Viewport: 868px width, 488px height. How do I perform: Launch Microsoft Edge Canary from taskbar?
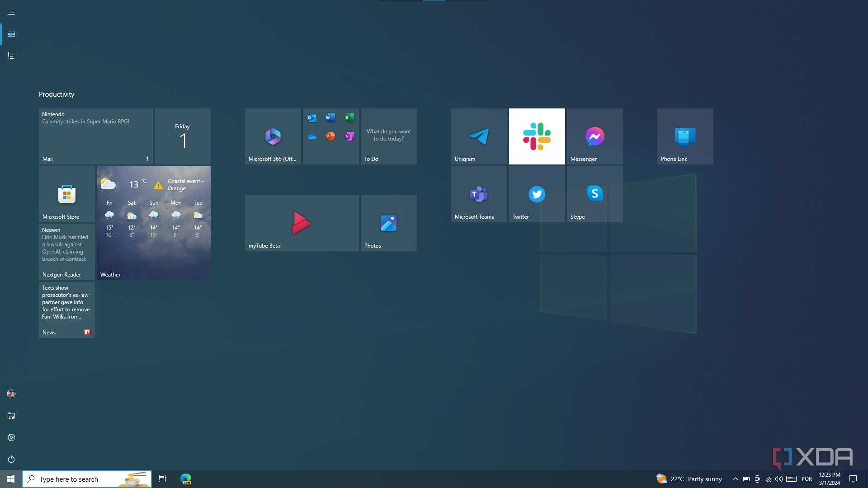pyautogui.click(x=186, y=479)
